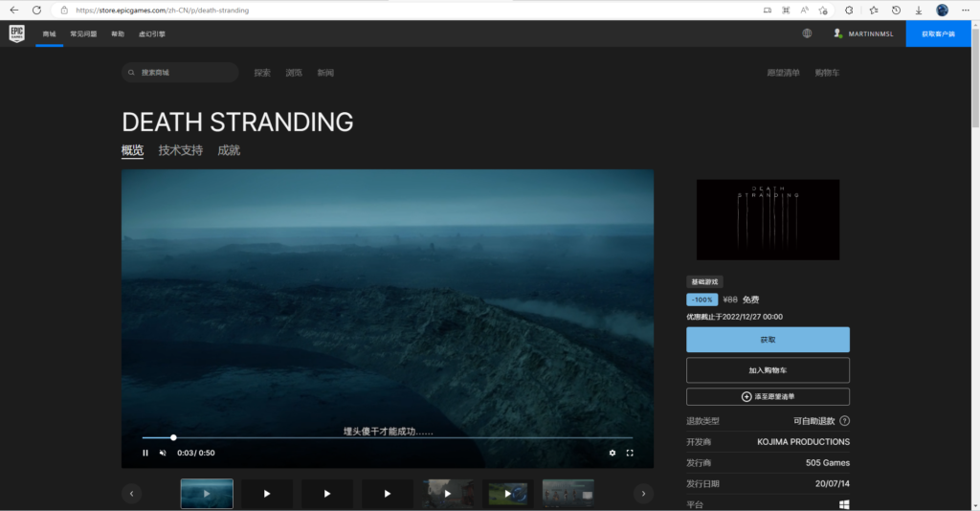Screen dimensions: 980x511
Task: Open the 愿望清单 wishlist
Action: [783, 73]
